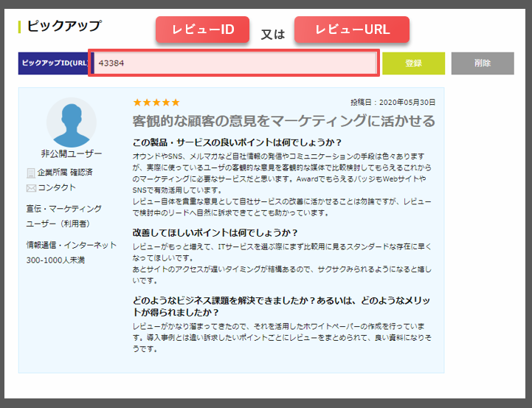Select the 非公開ユーザー user name
The image size is (532, 408).
pyautogui.click(x=72, y=154)
